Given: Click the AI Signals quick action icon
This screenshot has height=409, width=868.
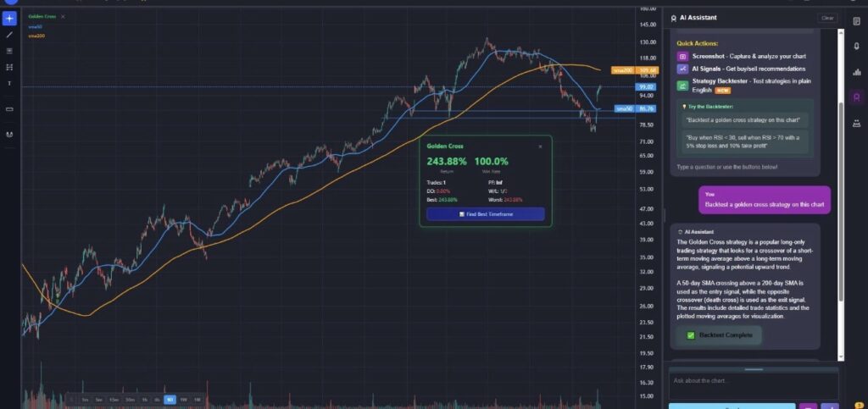Looking at the screenshot, I should click(682, 69).
